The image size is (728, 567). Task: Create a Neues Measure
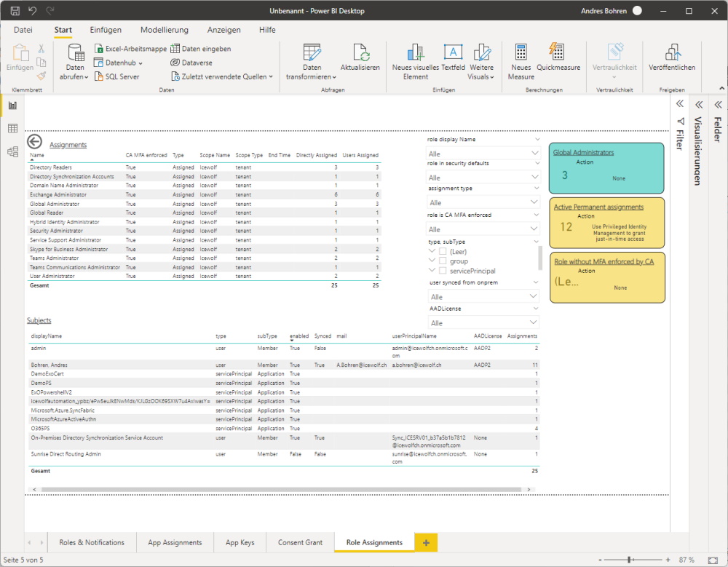point(521,62)
